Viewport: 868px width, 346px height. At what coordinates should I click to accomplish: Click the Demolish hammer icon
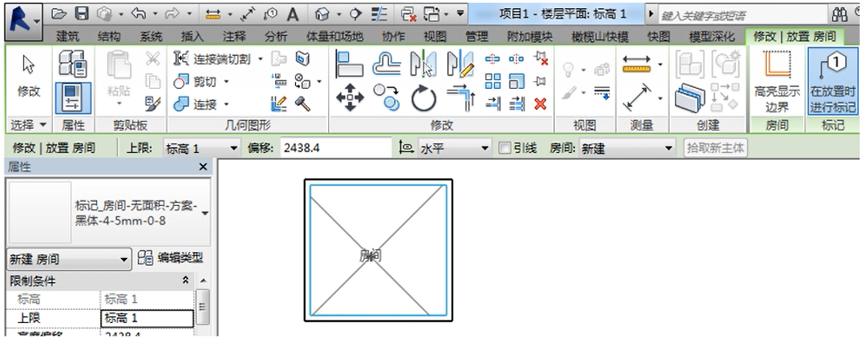point(302,103)
